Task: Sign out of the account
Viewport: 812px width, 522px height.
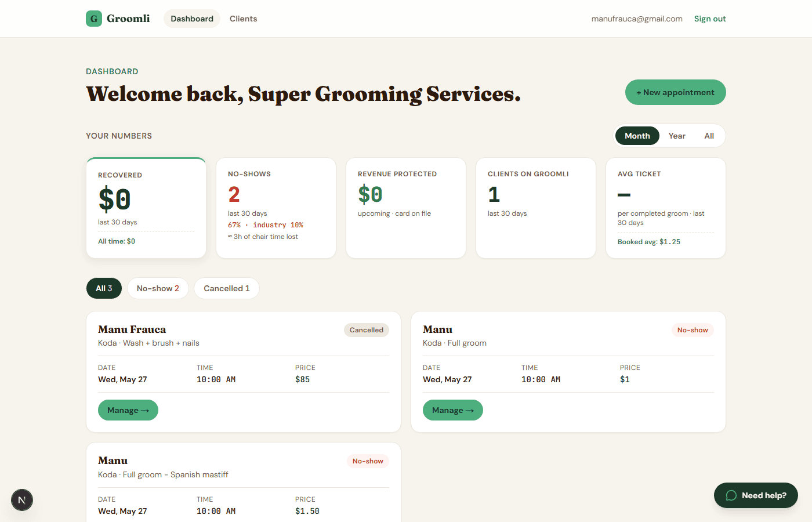Action: [710, 19]
